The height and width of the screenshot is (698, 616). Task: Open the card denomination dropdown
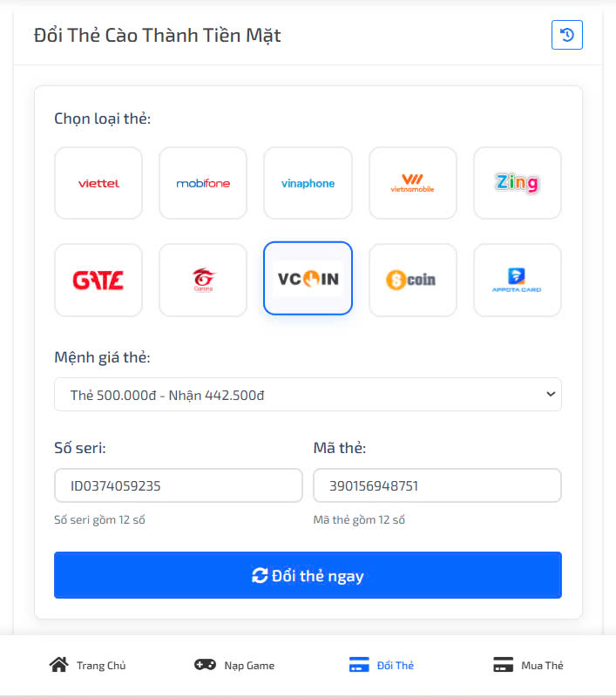click(308, 395)
